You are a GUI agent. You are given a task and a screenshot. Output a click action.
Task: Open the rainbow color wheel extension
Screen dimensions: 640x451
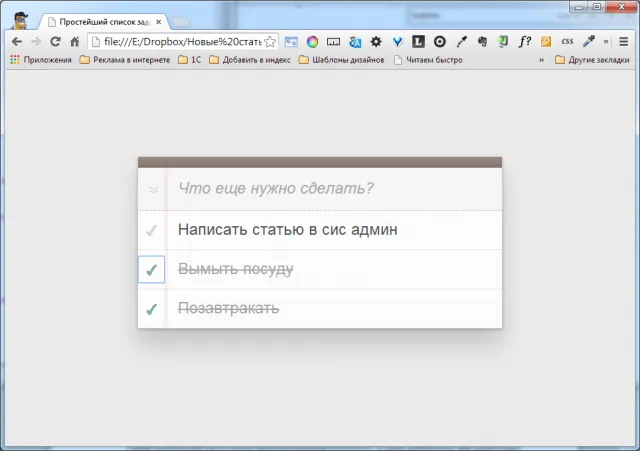tap(312, 42)
